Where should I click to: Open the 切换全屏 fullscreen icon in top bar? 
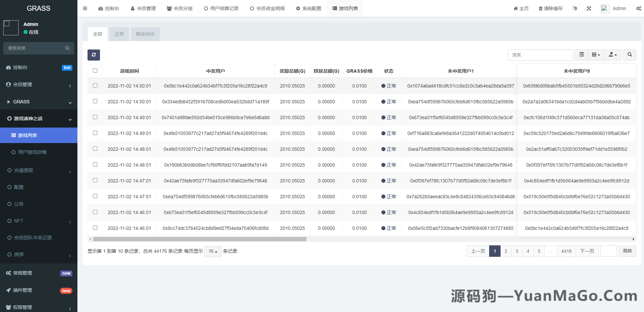coord(589,8)
